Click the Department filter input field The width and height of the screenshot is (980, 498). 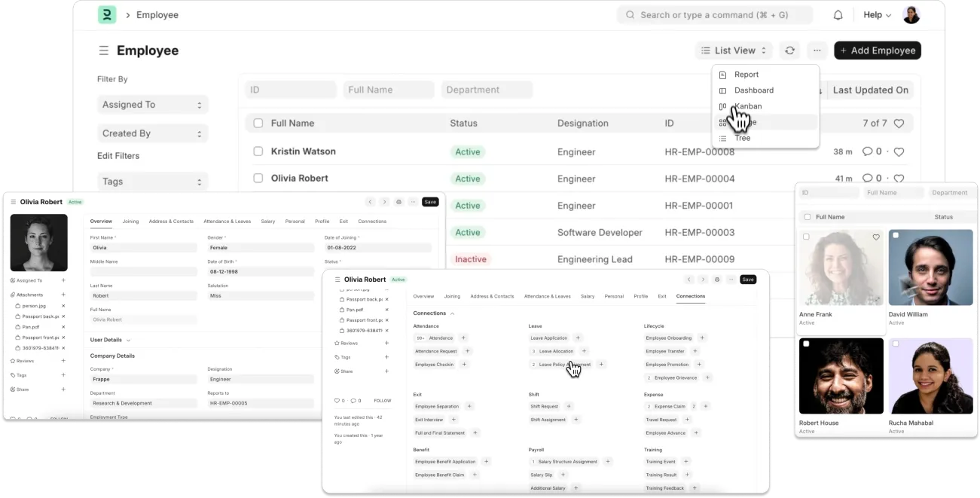(x=487, y=89)
